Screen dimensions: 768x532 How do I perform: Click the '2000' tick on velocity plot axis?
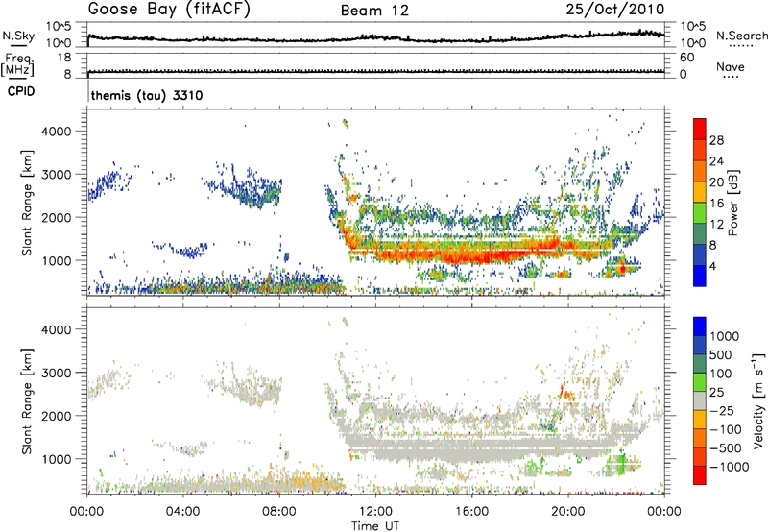56,416
